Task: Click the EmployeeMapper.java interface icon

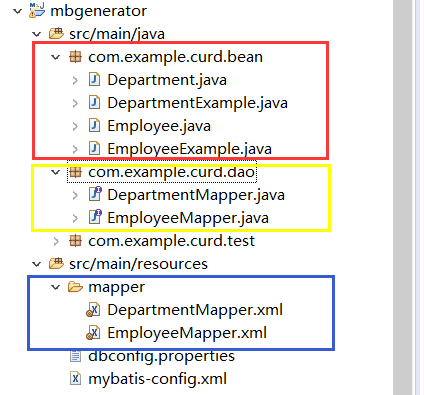Action: [x=95, y=217]
